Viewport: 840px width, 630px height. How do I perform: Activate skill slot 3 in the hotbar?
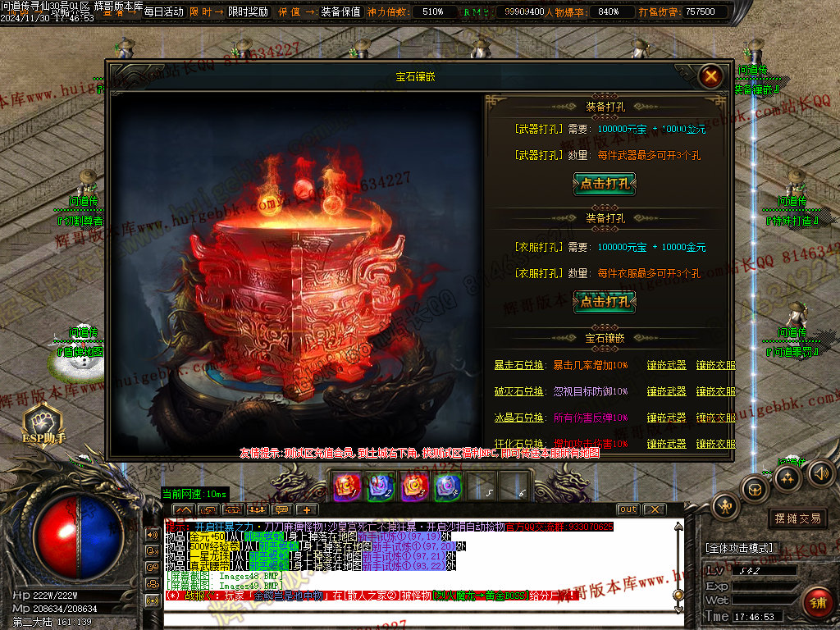pos(414,486)
